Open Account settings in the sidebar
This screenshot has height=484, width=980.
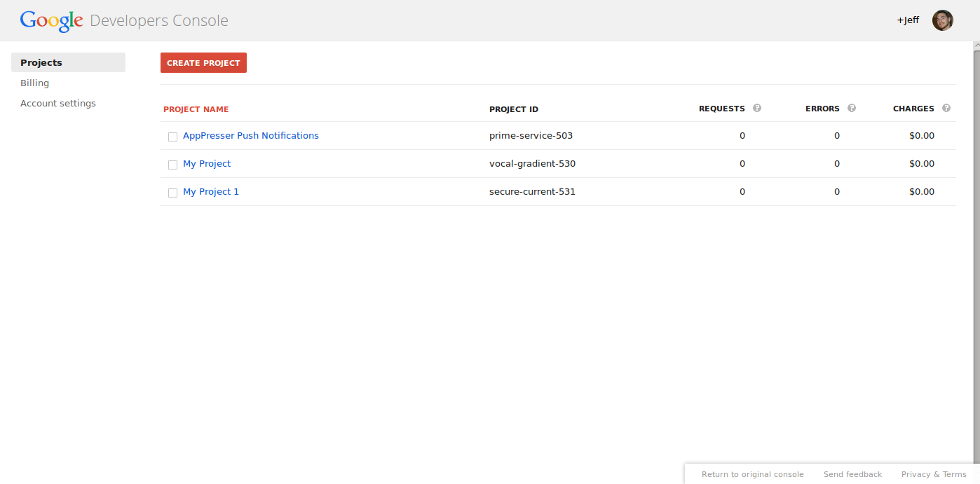(x=58, y=103)
